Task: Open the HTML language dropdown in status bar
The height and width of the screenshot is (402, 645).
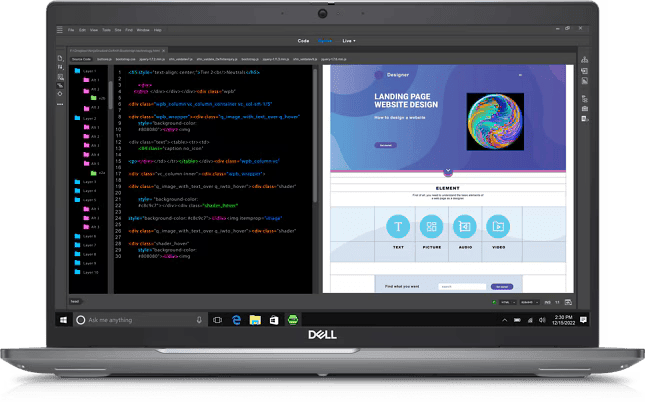Action: [508, 302]
